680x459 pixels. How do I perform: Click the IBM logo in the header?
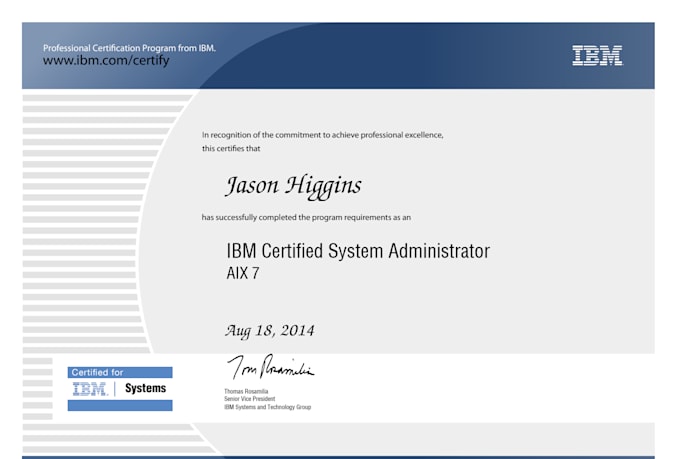(597, 56)
